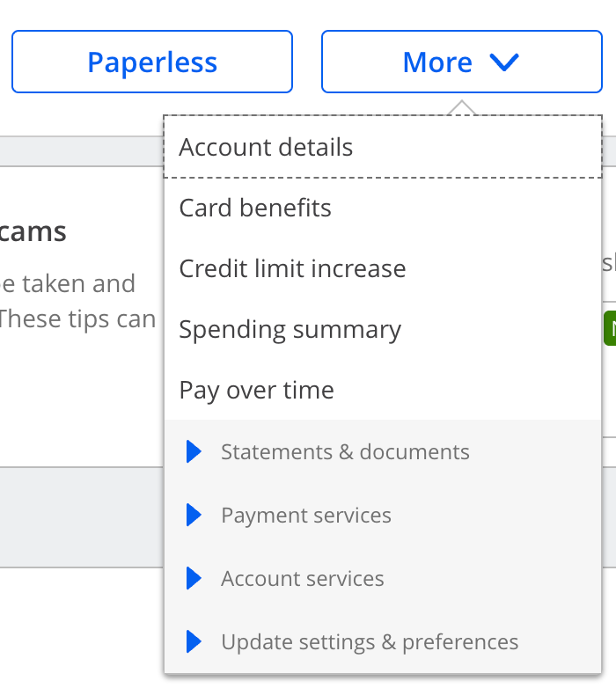Image resolution: width=616 pixels, height=688 pixels.
Task: Click the 'These tips can' description text
Action: pos(77,318)
